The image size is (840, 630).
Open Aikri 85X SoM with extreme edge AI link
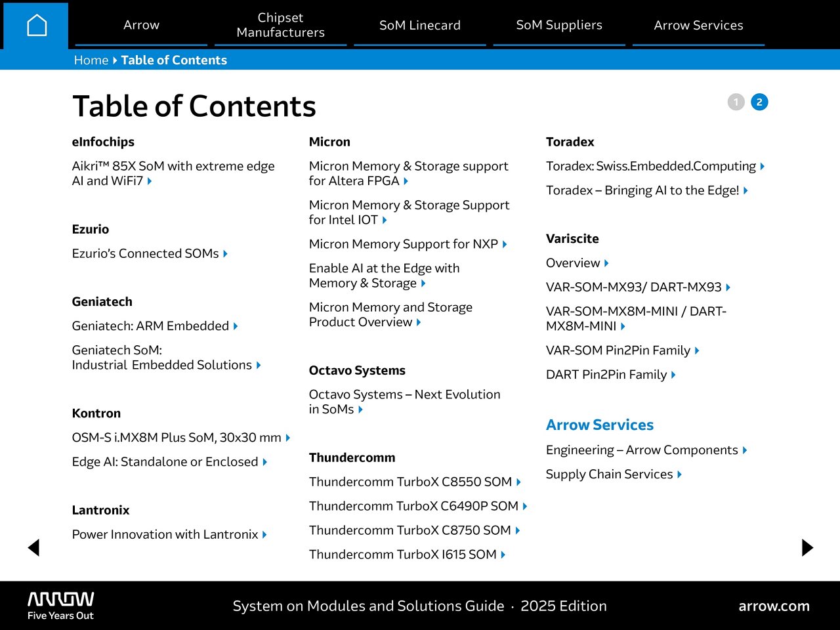pyautogui.click(x=173, y=173)
